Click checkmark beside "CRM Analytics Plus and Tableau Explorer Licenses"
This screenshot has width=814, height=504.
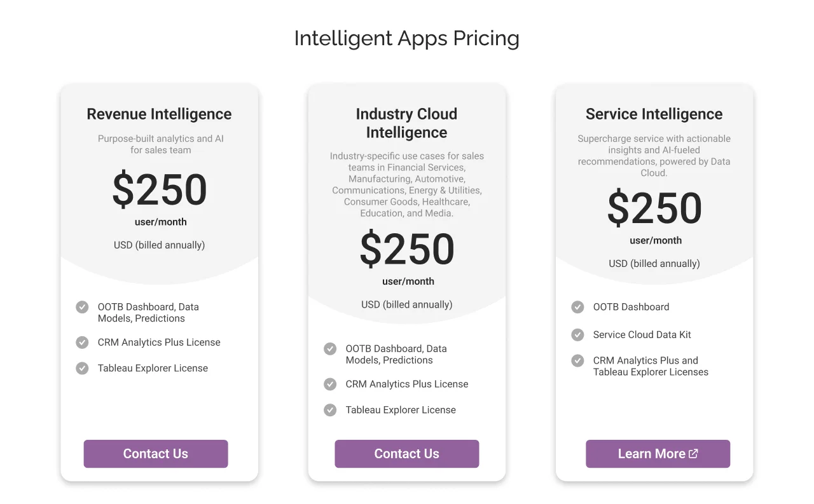tap(577, 360)
